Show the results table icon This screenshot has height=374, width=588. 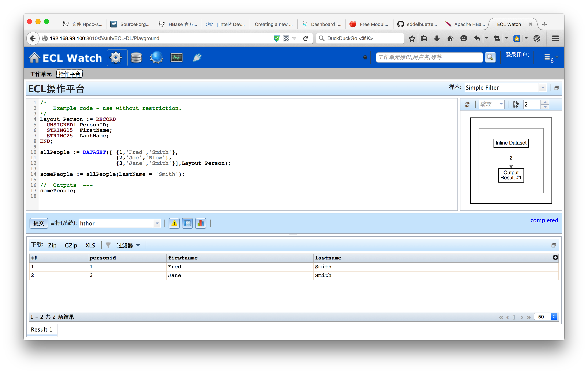tap(187, 223)
